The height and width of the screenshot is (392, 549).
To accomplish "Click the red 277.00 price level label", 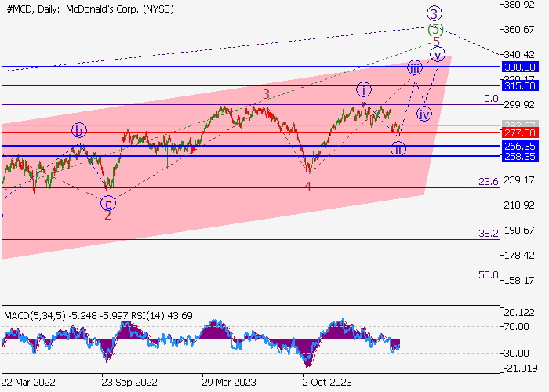I will [520, 133].
